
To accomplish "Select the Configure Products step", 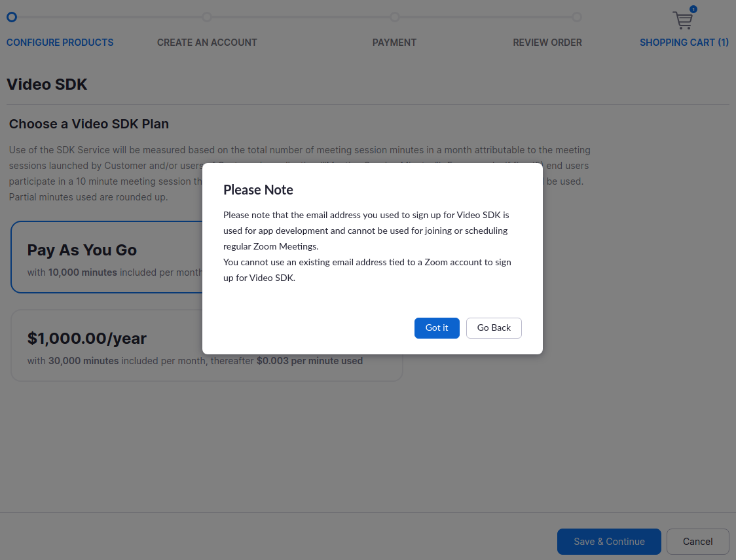I will (60, 43).
